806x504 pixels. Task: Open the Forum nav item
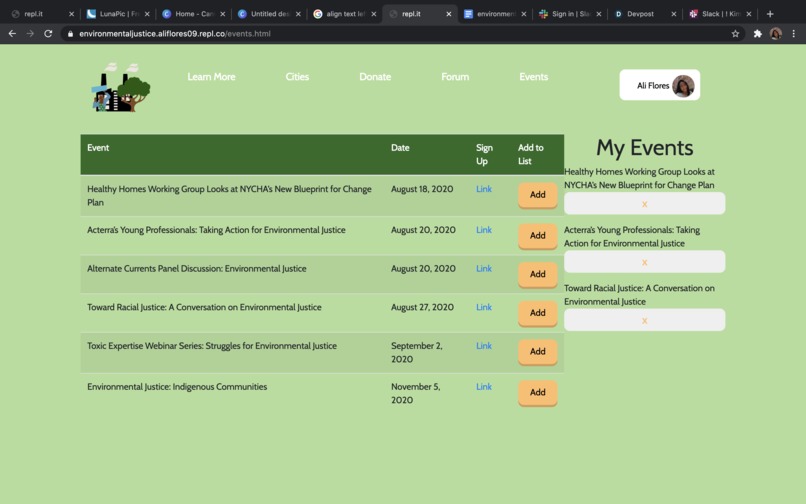tap(455, 77)
